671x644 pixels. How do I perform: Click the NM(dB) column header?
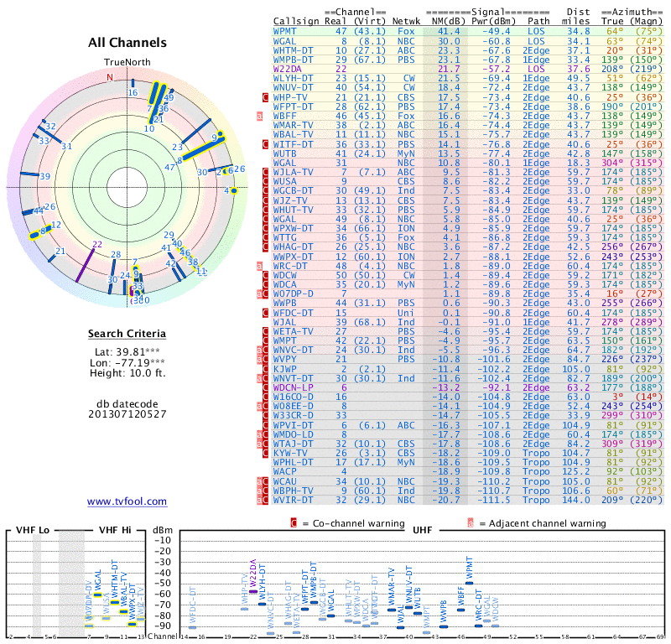[x=443, y=20]
